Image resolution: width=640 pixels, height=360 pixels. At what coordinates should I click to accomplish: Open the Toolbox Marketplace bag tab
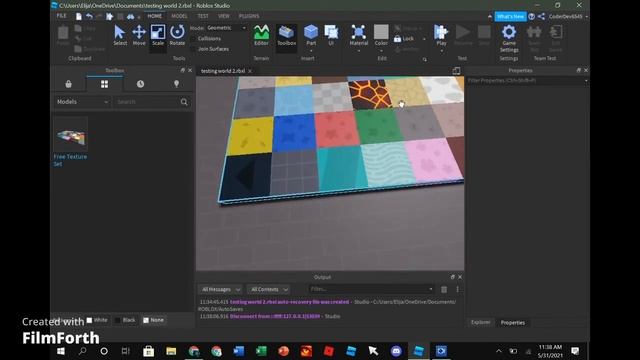click(x=69, y=84)
